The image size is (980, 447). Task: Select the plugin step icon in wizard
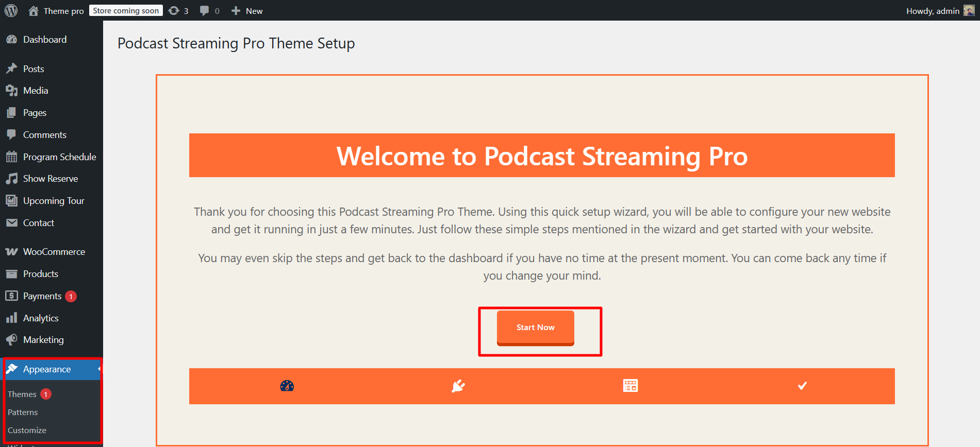coord(458,386)
